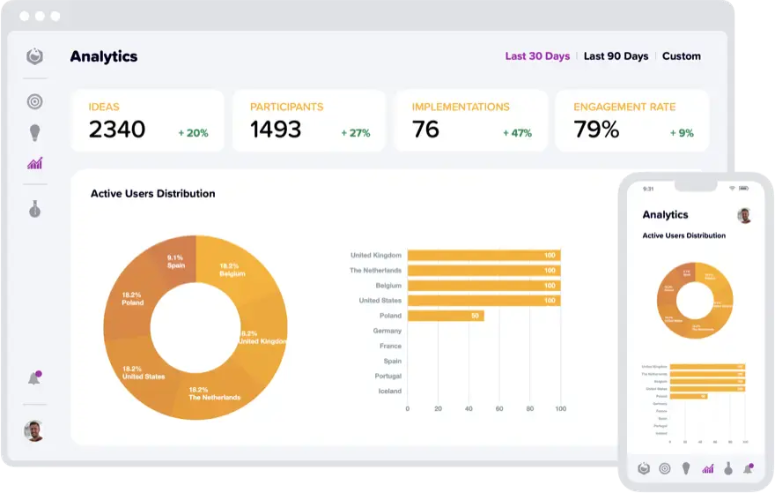Click the France label in bar chart
This screenshot has height=493, width=775.
point(390,346)
